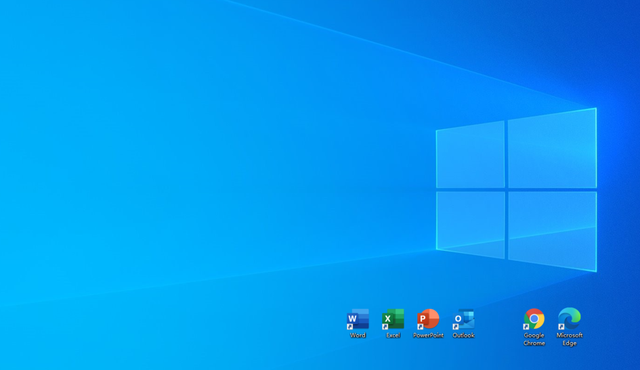Click the "Word" label text
The width and height of the screenshot is (640, 370).
[x=358, y=335]
